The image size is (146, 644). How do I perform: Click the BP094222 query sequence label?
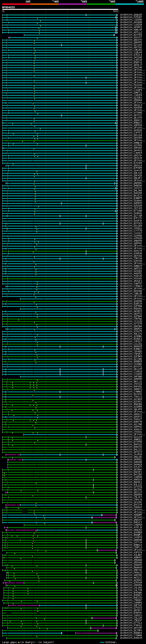pyautogui.click(x=8, y=8)
